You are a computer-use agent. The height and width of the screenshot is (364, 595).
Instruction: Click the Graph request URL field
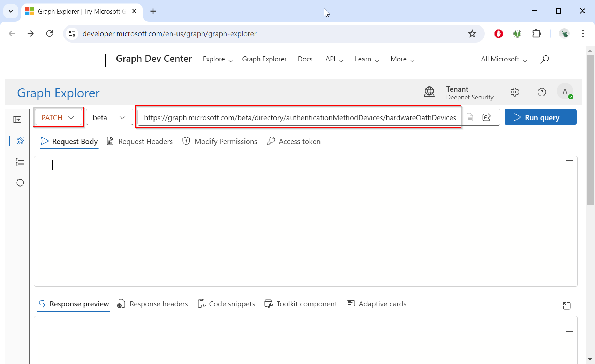coord(300,117)
